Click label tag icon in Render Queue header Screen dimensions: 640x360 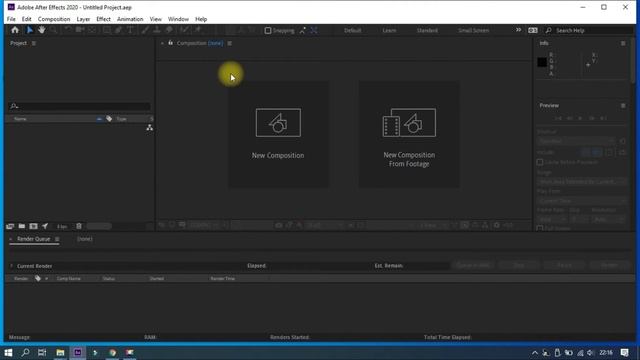click(x=38, y=278)
